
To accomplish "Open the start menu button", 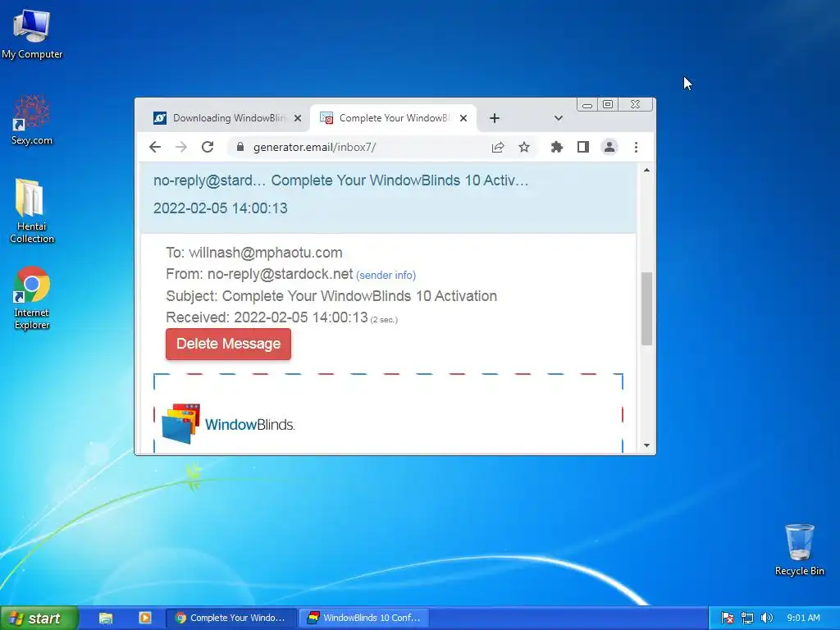I will [x=39, y=619].
